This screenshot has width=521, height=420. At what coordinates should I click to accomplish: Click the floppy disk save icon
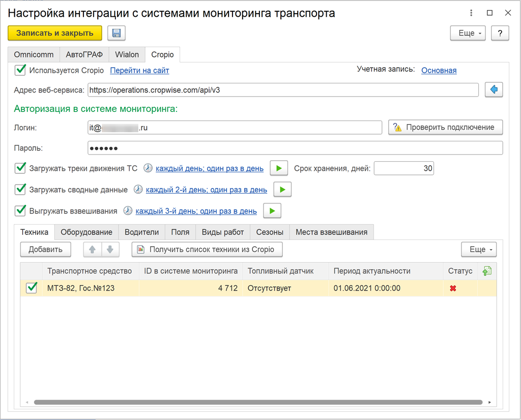117,33
